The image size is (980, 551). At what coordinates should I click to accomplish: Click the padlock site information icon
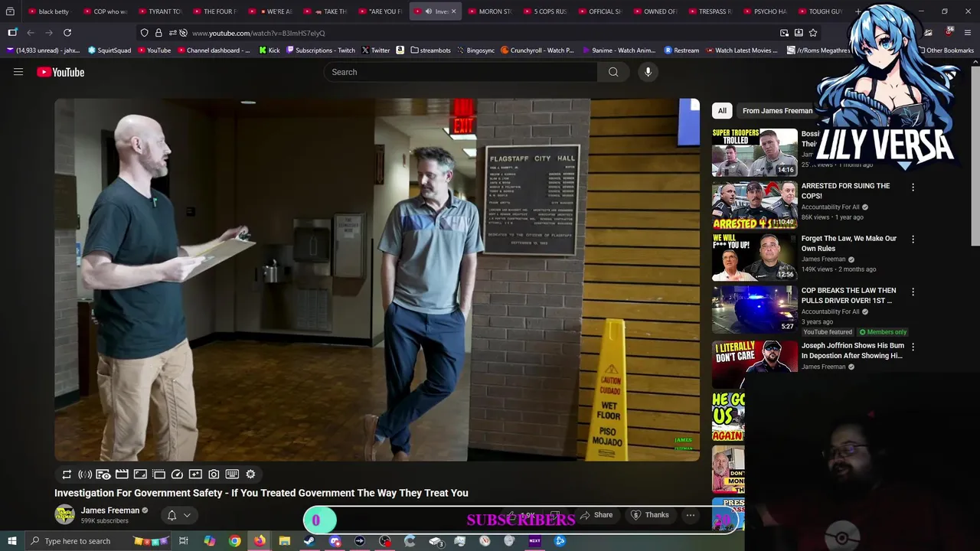click(x=158, y=33)
